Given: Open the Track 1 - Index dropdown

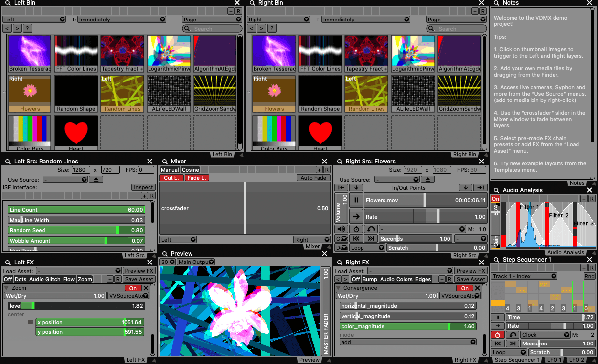Looking at the screenshot, I should pos(524,276).
